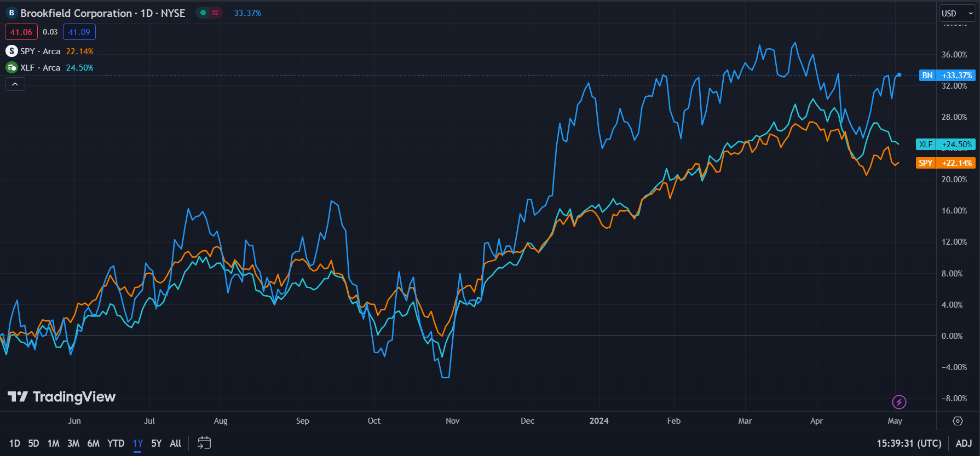Viewport: 980px width, 456px height.
Task: Toggle the ADJ adjusted data setting
Action: point(964,443)
